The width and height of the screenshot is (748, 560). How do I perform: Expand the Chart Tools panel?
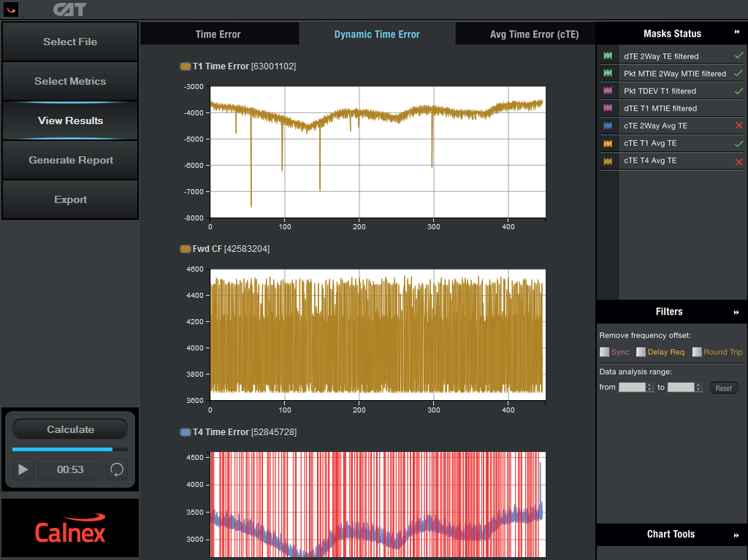coord(737,534)
